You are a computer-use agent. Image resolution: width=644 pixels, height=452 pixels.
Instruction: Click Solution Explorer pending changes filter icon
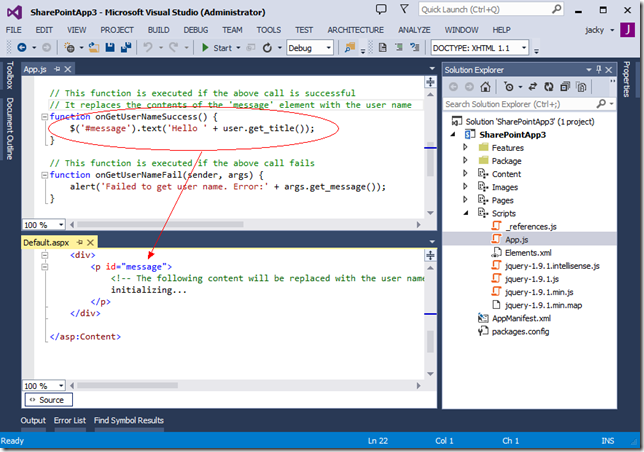pyautogui.click(x=508, y=87)
